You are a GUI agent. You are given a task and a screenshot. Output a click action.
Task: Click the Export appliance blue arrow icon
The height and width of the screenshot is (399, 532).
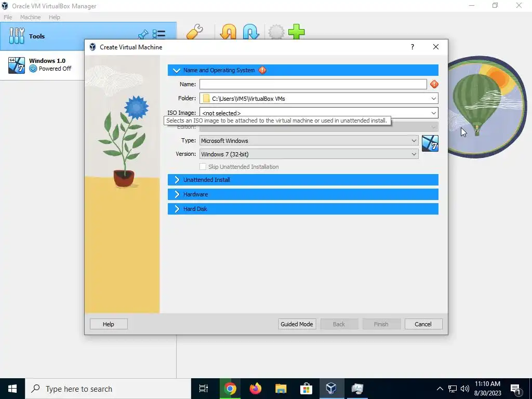pyautogui.click(x=251, y=32)
